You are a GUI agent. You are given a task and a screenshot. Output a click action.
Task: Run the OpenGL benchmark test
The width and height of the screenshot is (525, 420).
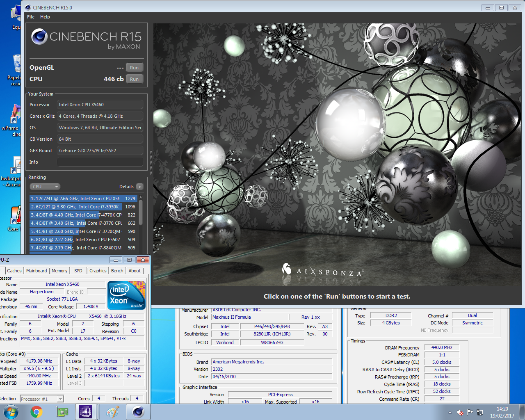coord(134,68)
